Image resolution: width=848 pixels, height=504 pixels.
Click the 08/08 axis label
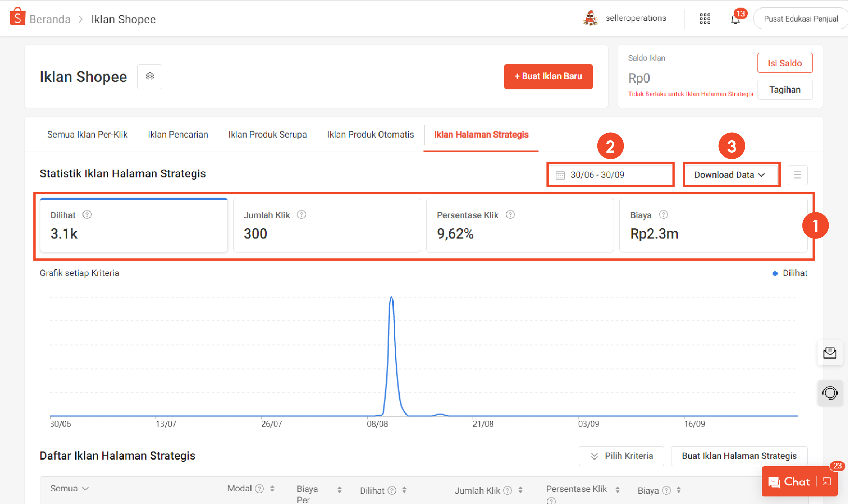[377, 424]
